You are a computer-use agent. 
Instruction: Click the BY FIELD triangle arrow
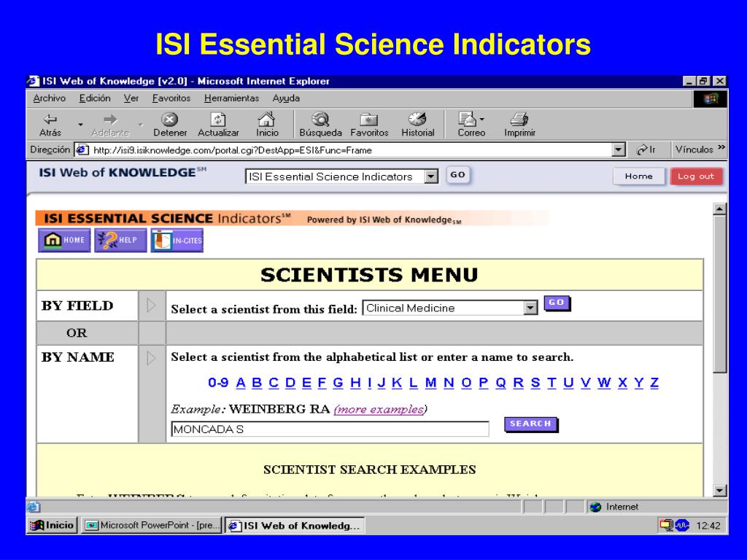click(152, 306)
